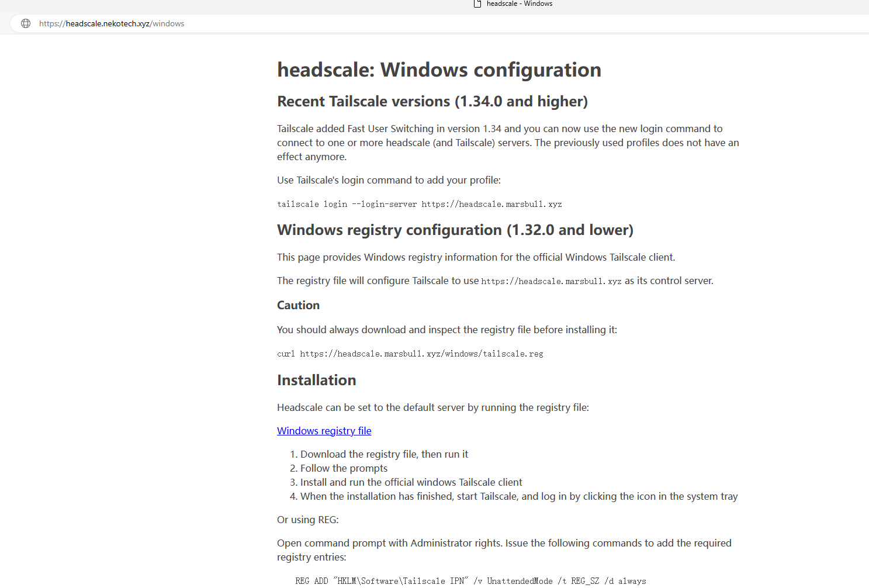The image size is (869, 588).
Task: Click the 'Recent Tailscale versions' heading
Action: tap(432, 101)
